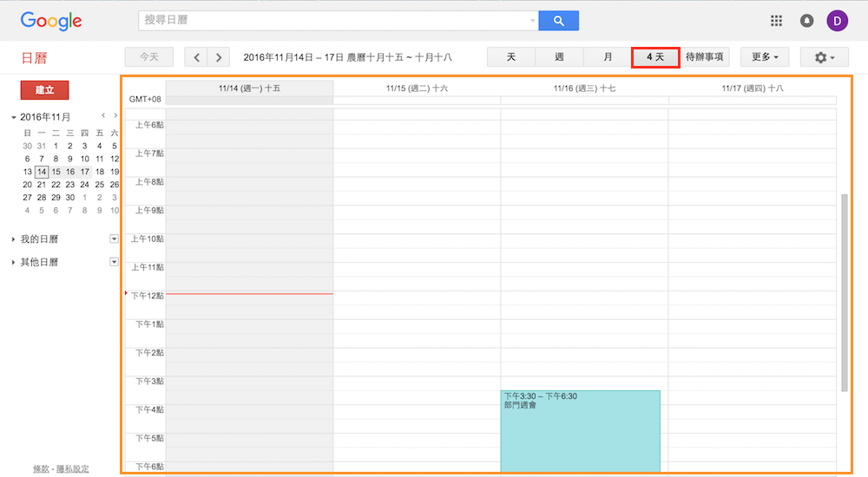Switch to 週 view
The width and height of the screenshot is (868, 477).
click(x=559, y=57)
